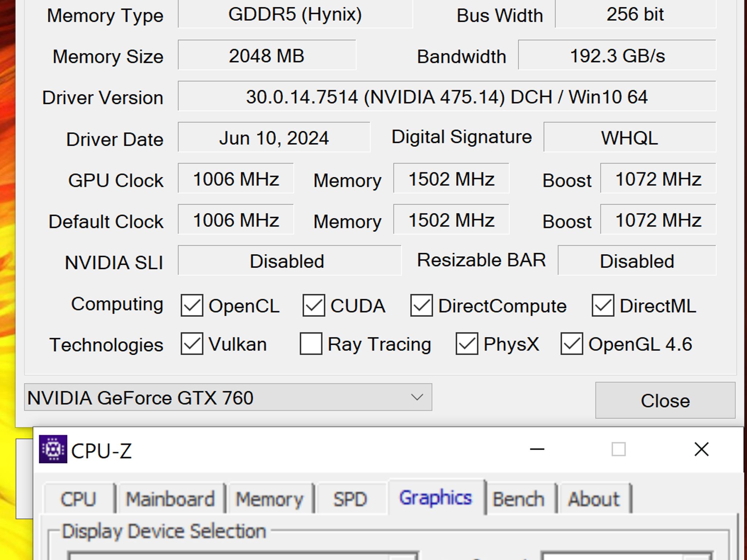Screen dimensions: 747x560
Task: Click the Memory Type GDDR5 (Hynix) field
Action: (295, 14)
